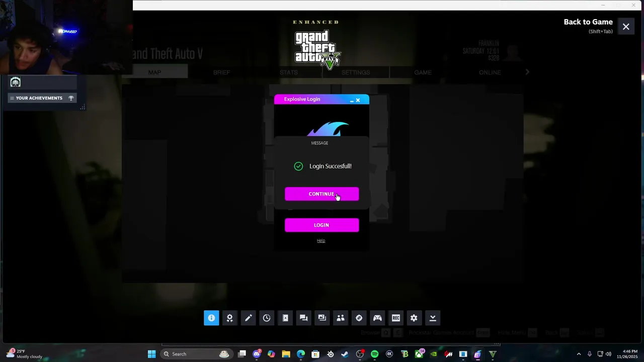Select the STATS tab in GTA menu
The image size is (644, 362).
tap(289, 72)
